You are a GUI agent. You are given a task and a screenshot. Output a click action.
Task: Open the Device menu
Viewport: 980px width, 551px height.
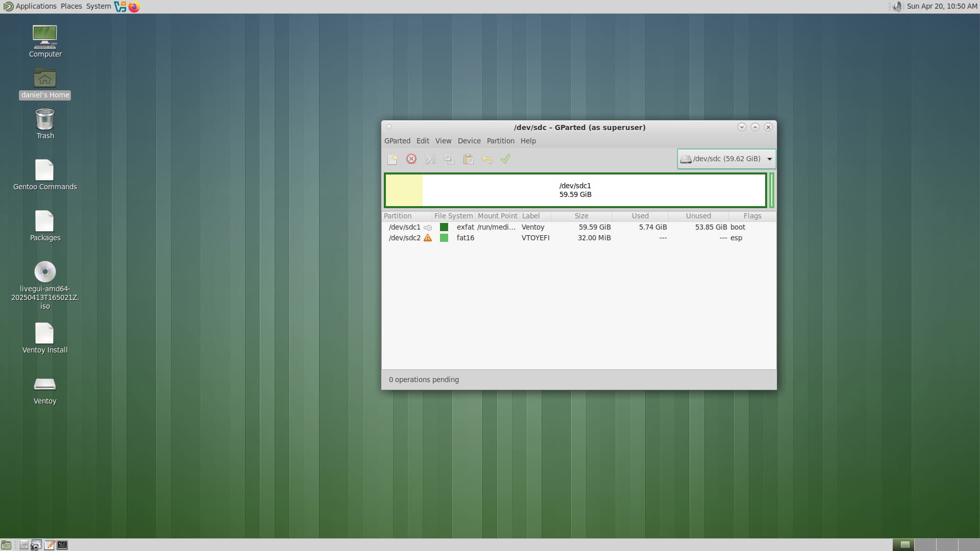[469, 141]
